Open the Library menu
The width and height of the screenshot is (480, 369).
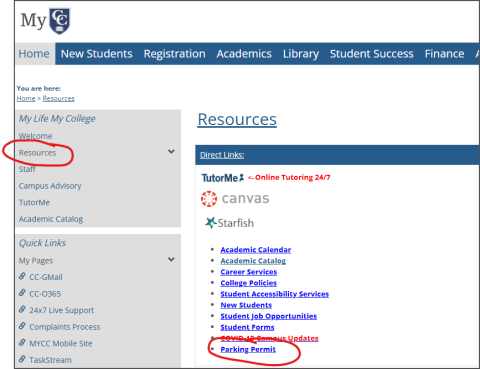click(x=301, y=54)
